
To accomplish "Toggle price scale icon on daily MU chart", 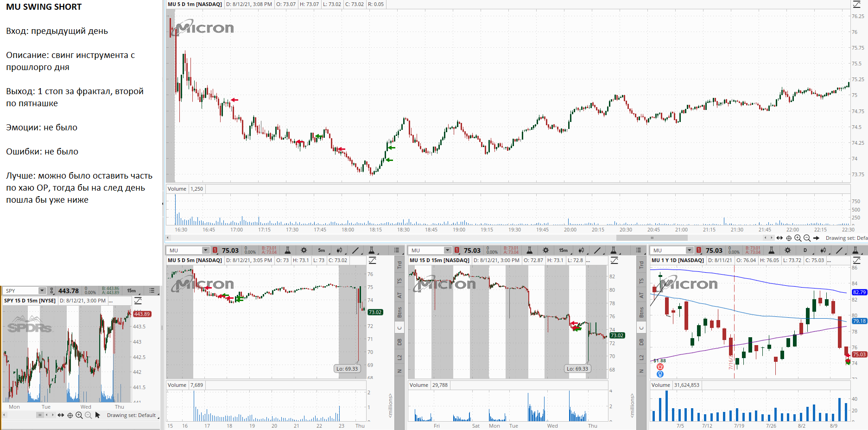I will 856,261.
